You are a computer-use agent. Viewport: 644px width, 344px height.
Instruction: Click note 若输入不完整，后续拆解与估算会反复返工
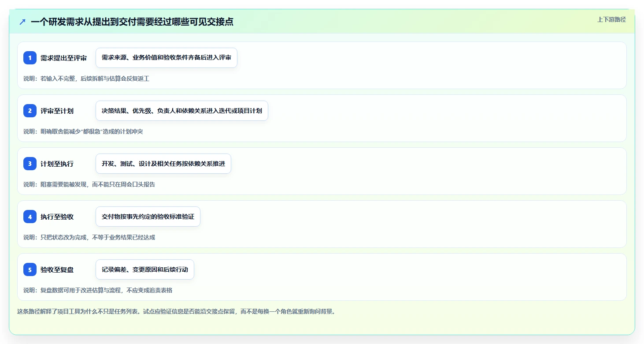[x=86, y=79]
